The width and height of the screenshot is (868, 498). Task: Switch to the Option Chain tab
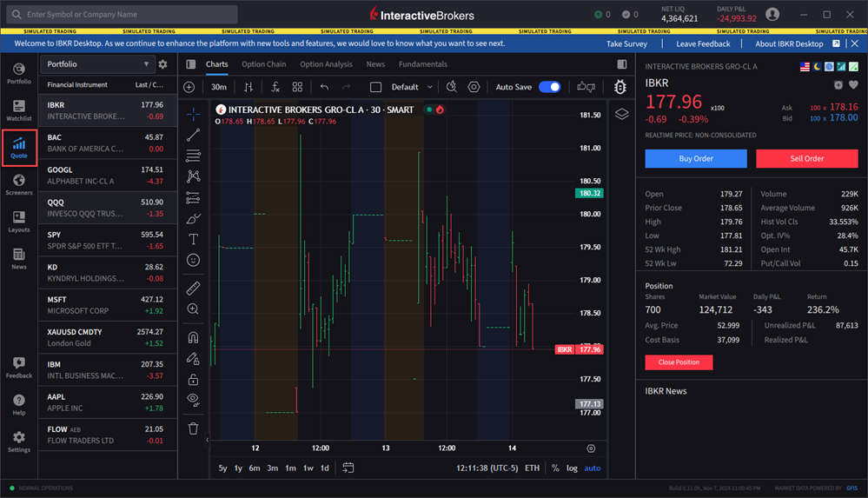click(x=264, y=64)
